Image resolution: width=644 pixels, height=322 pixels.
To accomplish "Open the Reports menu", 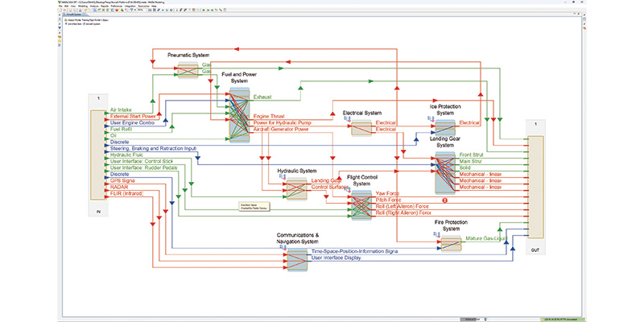I will (x=105, y=6).
